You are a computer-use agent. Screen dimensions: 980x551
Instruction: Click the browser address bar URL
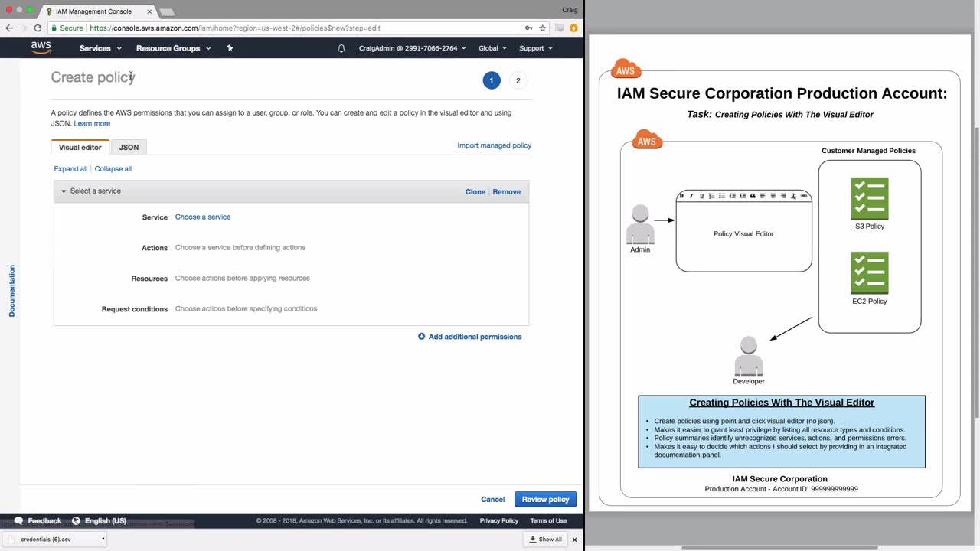click(235, 28)
